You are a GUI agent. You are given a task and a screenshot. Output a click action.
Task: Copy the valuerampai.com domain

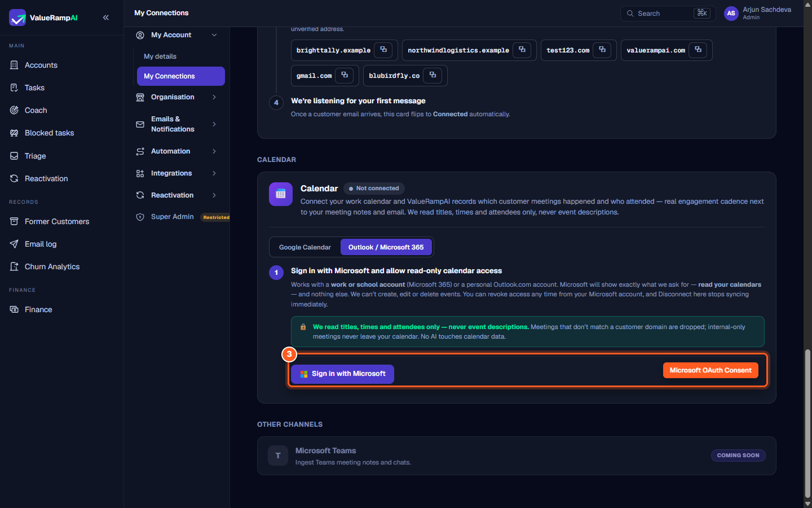click(698, 50)
